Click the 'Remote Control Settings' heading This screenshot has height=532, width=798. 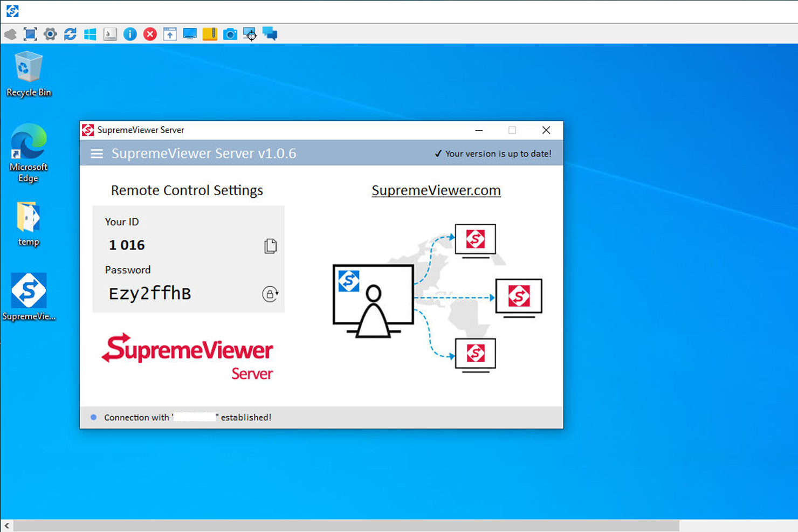(x=187, y=190)
